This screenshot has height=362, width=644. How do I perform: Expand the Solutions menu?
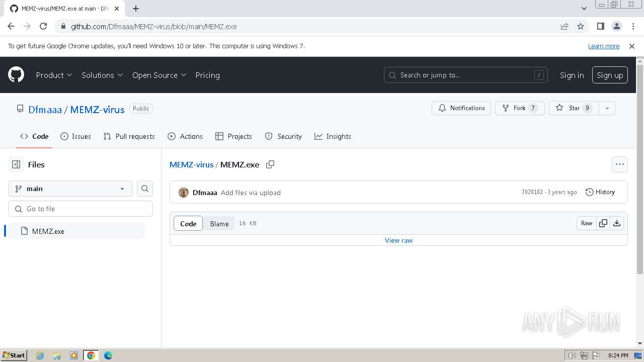[102, 75]
